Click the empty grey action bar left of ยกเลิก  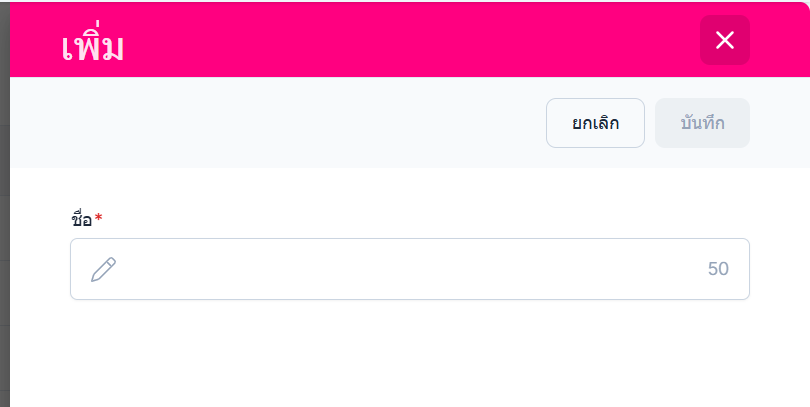click(x=270, y=123)
